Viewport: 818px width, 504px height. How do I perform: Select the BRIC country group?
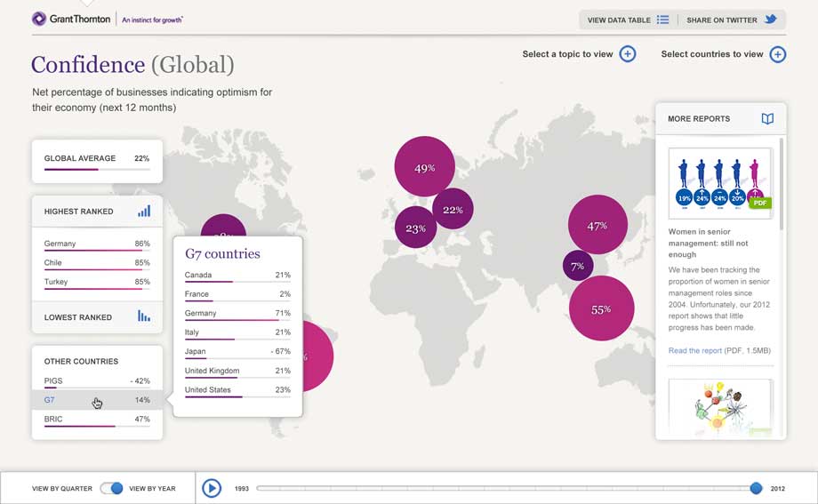tap(54, 419)
